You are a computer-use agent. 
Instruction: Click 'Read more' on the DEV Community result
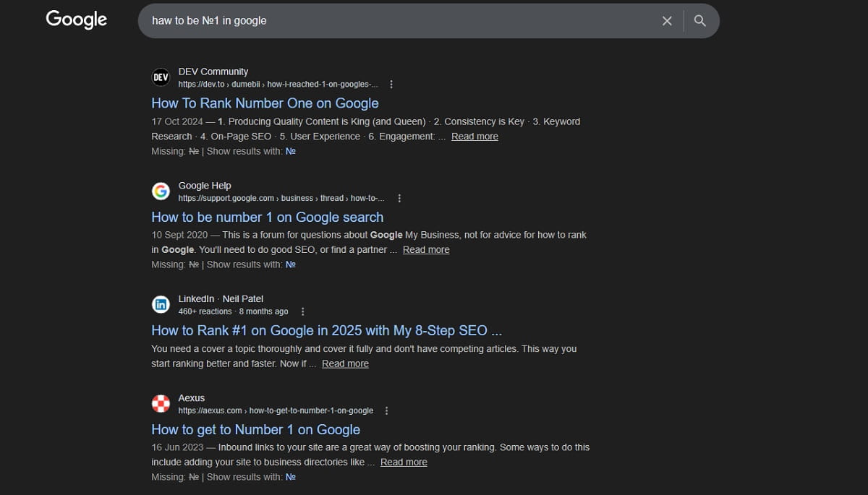(475, 136)
